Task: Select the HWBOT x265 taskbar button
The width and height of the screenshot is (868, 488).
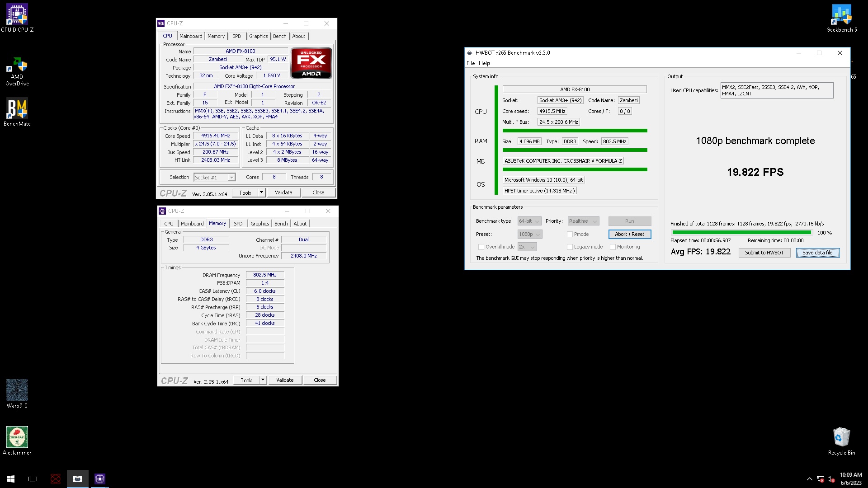Action: [78, 479]
